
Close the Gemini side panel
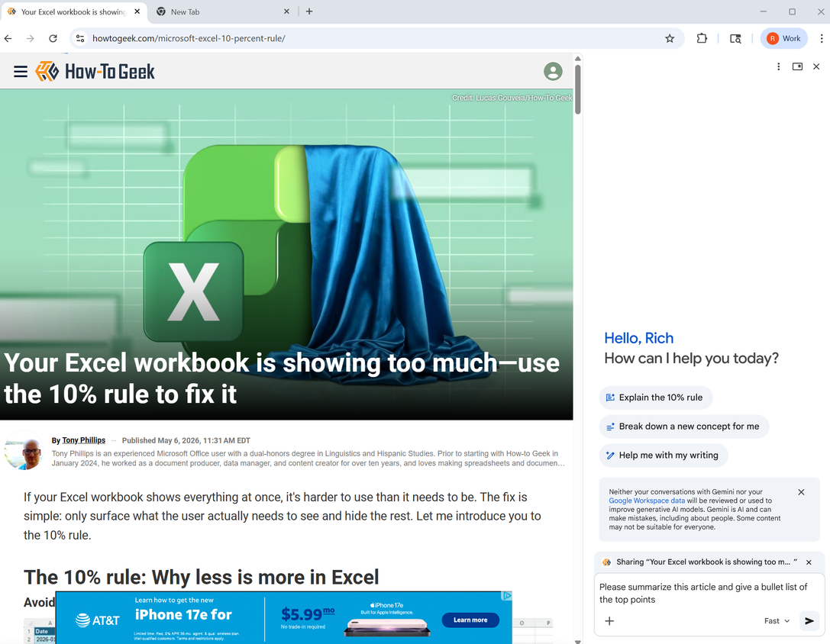[816, 66]
